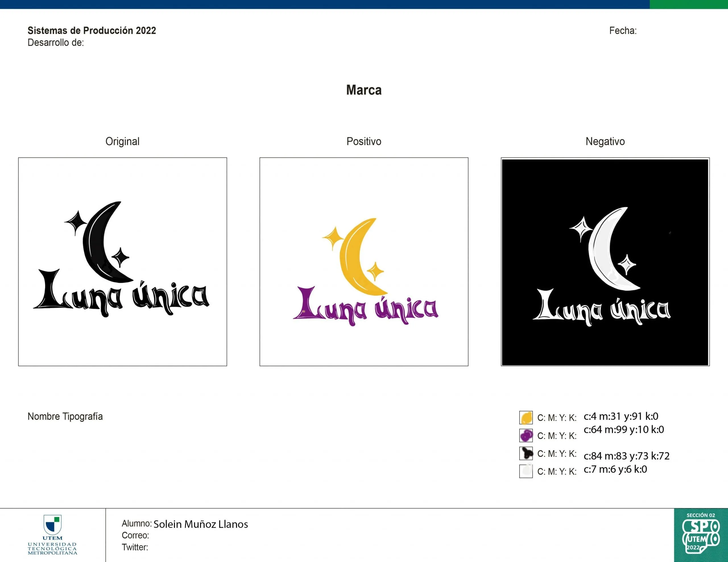Viewport: 728px width, 562px height.
Task: Click the student name Solein Muñoz Llanos
Action: [x=201, y=524]
